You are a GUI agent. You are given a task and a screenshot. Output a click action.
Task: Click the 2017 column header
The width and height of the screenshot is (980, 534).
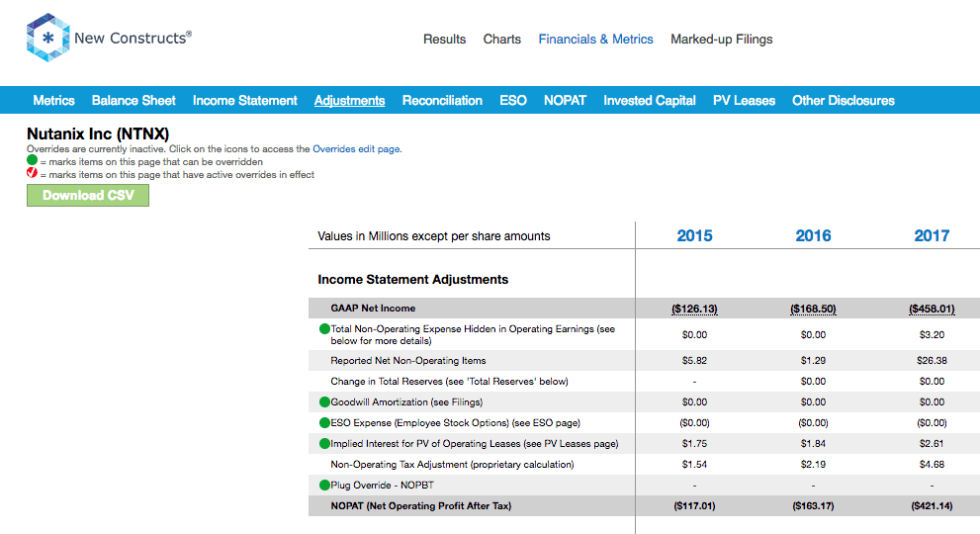point(932,235)
